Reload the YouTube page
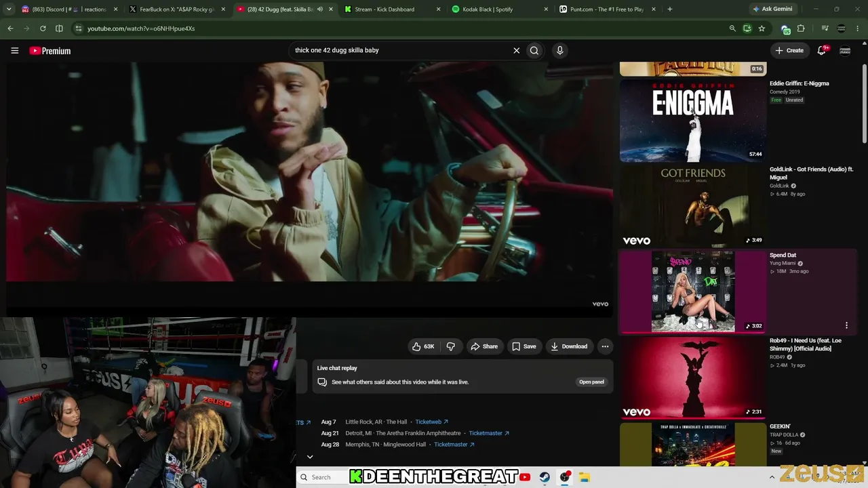Image resolution: width=868 pixels, height=488 pixels. tap(43, 28)
